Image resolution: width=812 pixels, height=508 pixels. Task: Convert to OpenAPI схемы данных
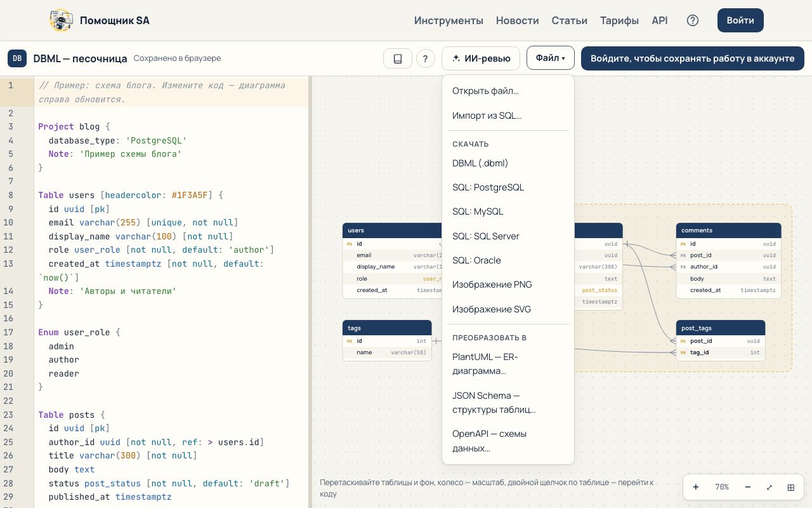click(x=508, y=441)
